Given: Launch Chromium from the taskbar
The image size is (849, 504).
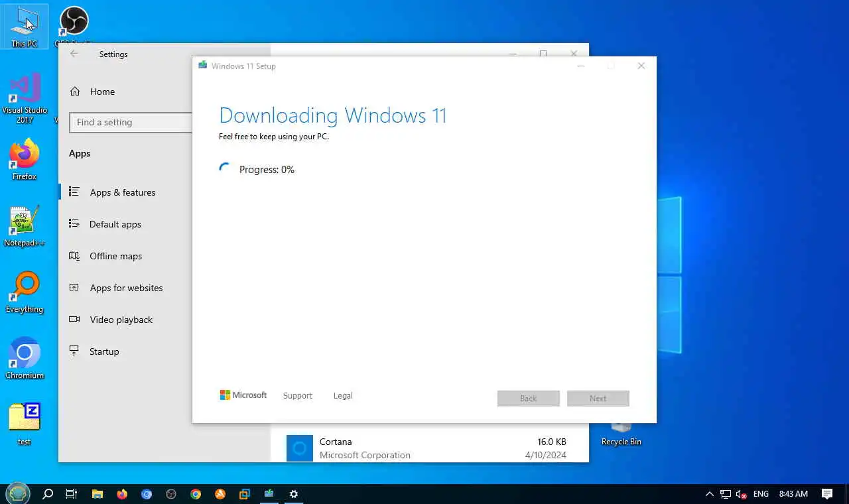Looking at the screenshot, I should (147, 494).
